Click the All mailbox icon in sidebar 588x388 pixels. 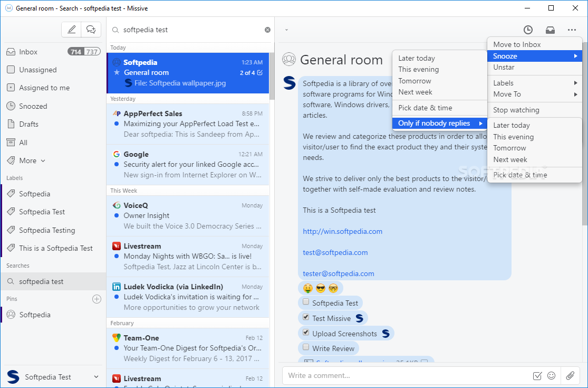coord(11,142)
